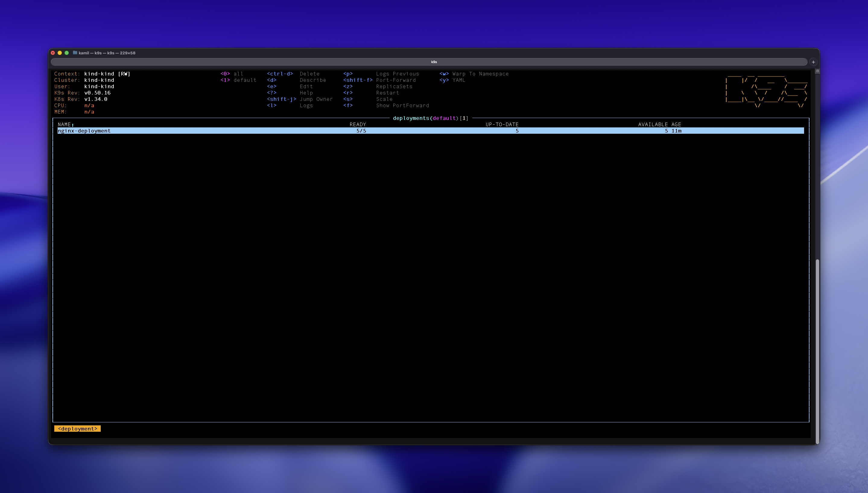Click the <d> Describe shortcut
The width and height of the screenshot is (868, 493).
tap(296, 80)
